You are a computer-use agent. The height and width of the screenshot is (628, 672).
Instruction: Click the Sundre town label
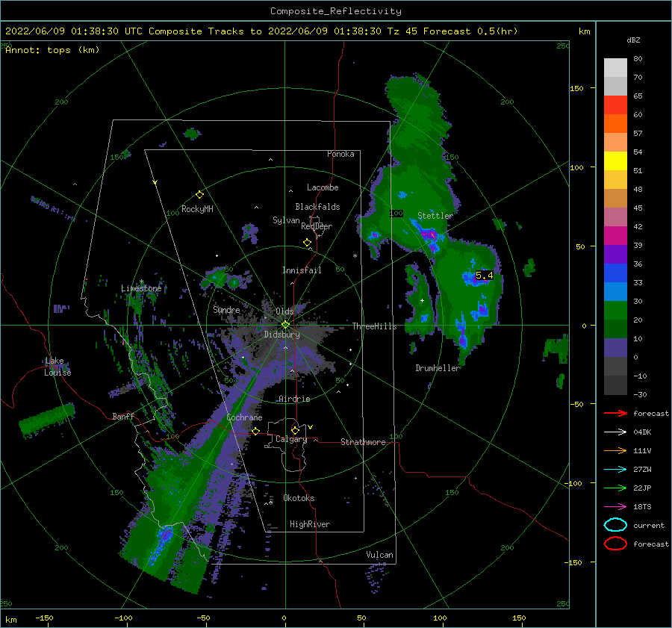(226, 309)
